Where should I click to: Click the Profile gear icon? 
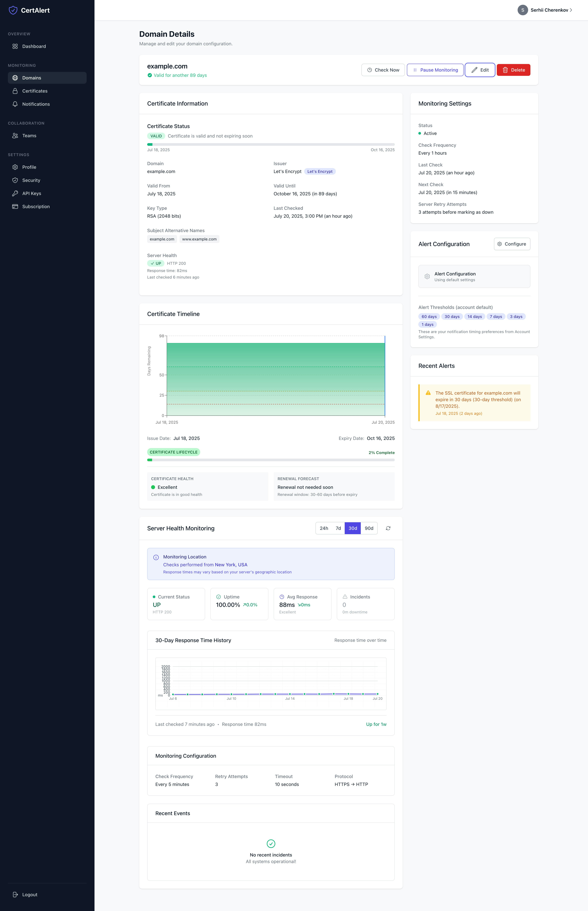pos(15,167)
